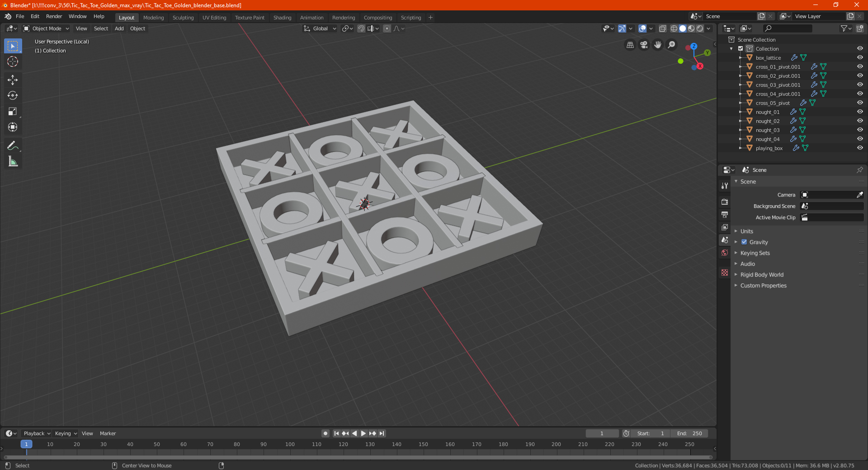Open the Object Mode dropdown
This screenshot has width=868, height=470.
click(46, 28)
